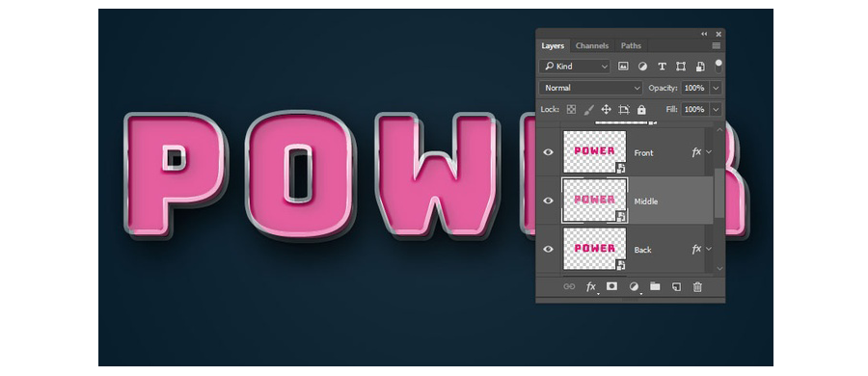Delete layer trash icon
Viewport: 868px width, 376px height.
click(x=697, y=286)
